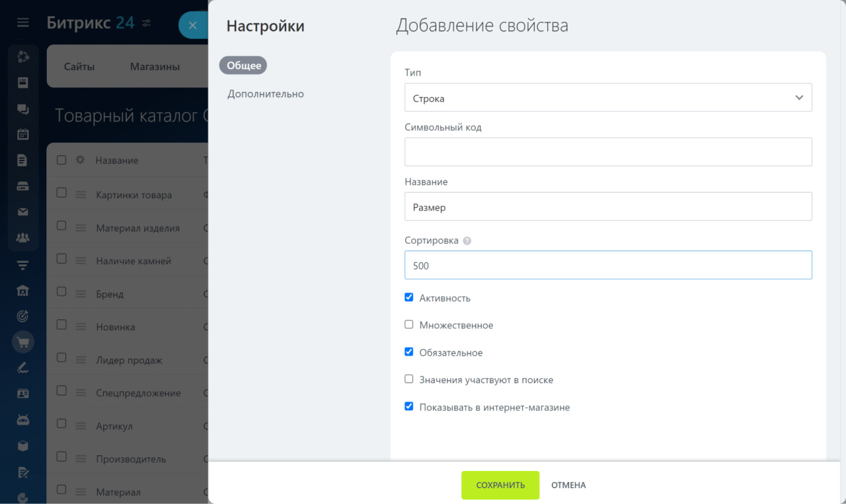Enable Значения участвуют в поиске checkbox
Image resolution: width=846 pixels, height=504 pixels.
pyautogui.click(x=409, y=379)
